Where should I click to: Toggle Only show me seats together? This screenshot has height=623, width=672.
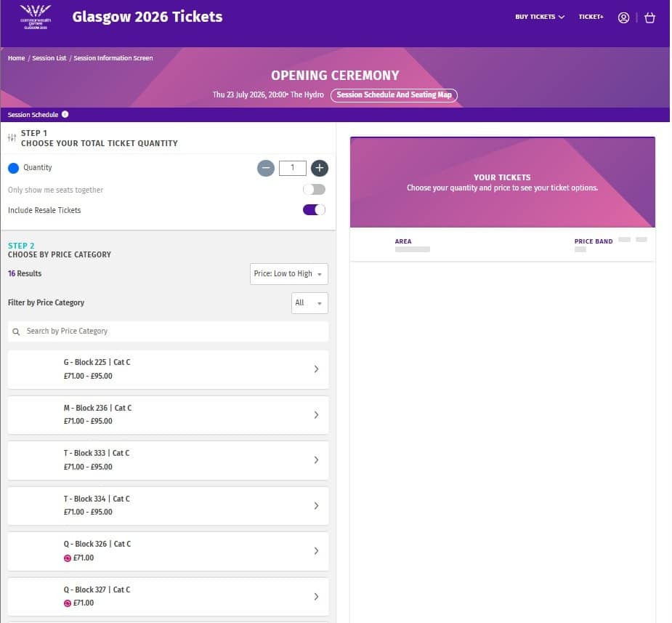pyautogui.click(x=314, y=190)
